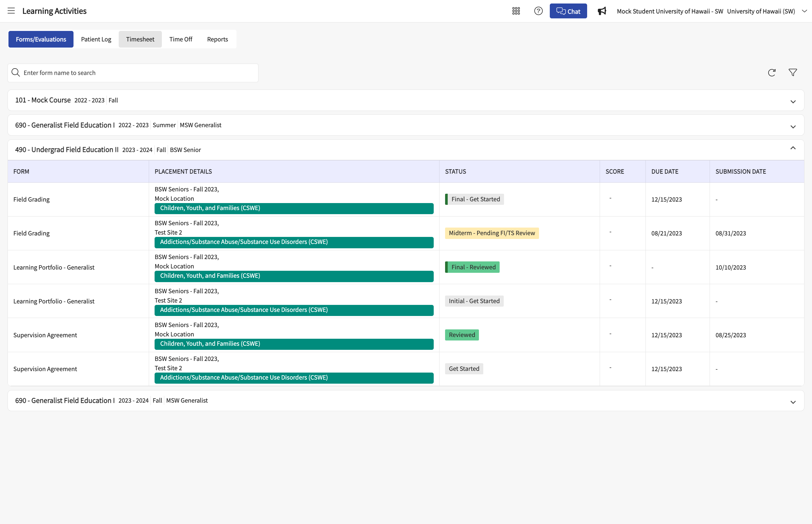The image size is (812, 524).
Task: Open the user account dropdown arrow
Action: pyautogui.click(x=804, y=11)
